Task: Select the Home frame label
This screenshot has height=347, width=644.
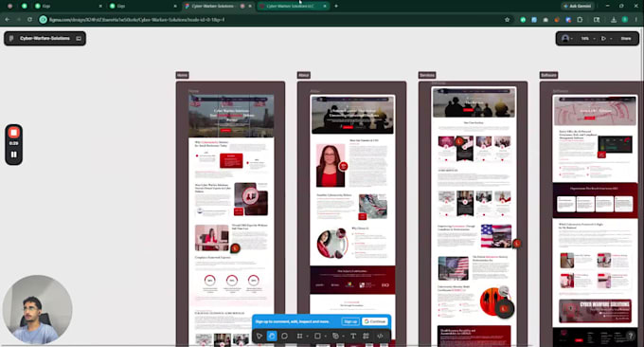Action: point(182,75)
